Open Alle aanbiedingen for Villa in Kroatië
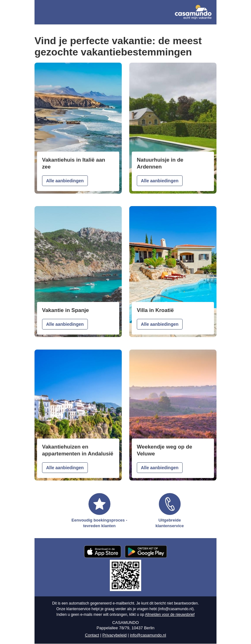 (x=160, y=324)
